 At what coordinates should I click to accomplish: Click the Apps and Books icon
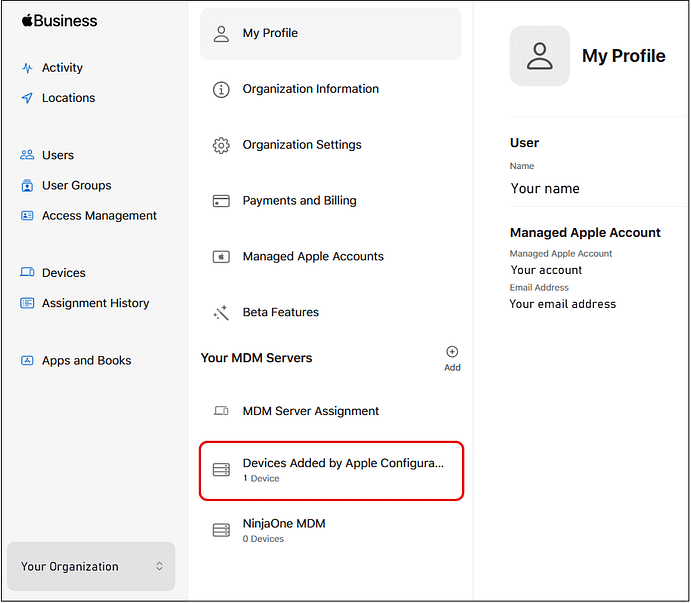pyautogui.click(x=27, y=361)
